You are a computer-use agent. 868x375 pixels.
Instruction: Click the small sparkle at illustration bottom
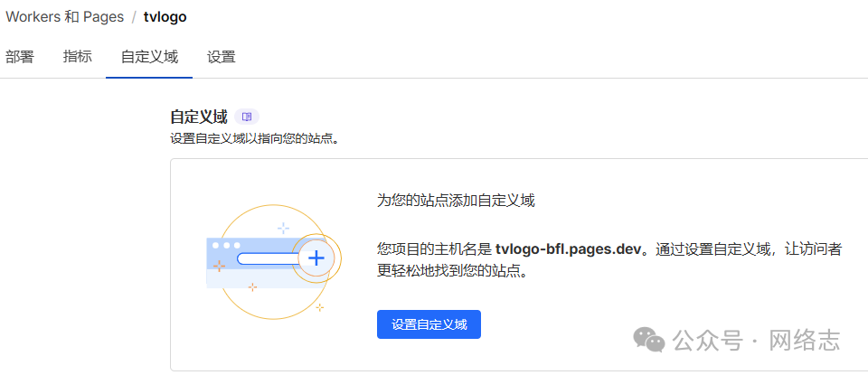pyautogui.click(x=252, y=287)
